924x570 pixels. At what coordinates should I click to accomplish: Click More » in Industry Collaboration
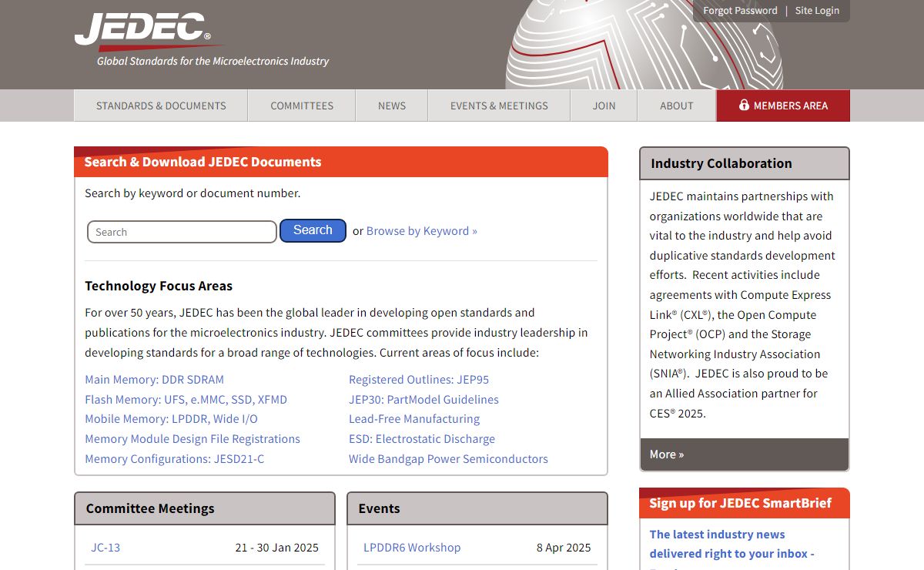point(667,454)
